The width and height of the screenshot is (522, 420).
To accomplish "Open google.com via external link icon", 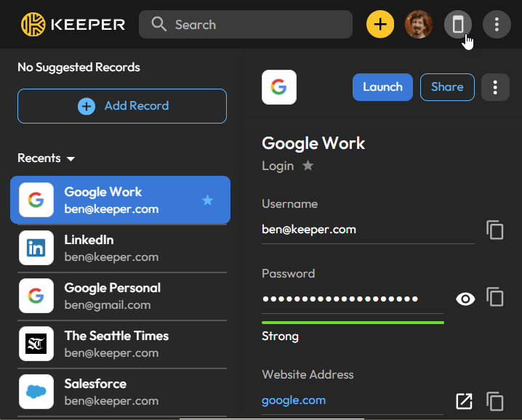I will (x=464, y=401).
